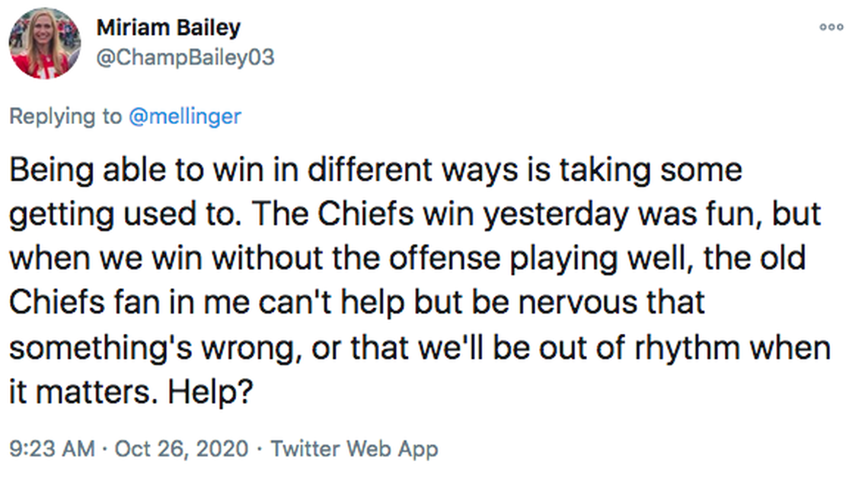This screenshot has height=477, width=868.
Task: Open the Twitter Web App source link
Action: [355, 448]
